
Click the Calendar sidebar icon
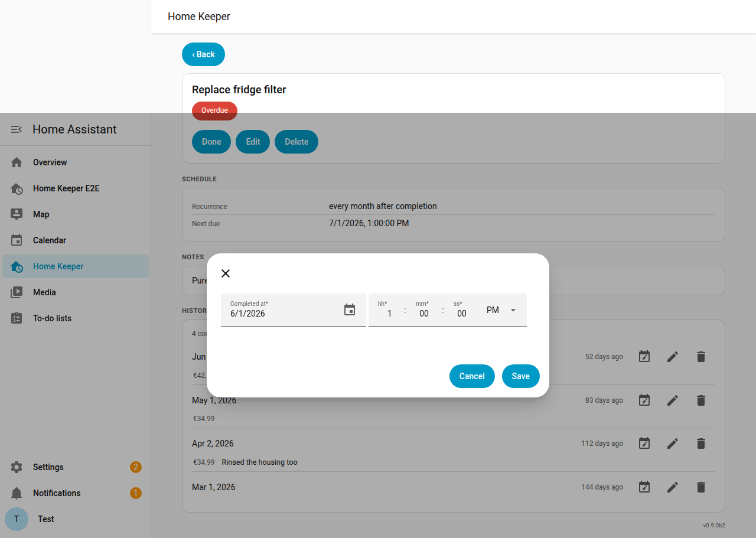(17, 240)
